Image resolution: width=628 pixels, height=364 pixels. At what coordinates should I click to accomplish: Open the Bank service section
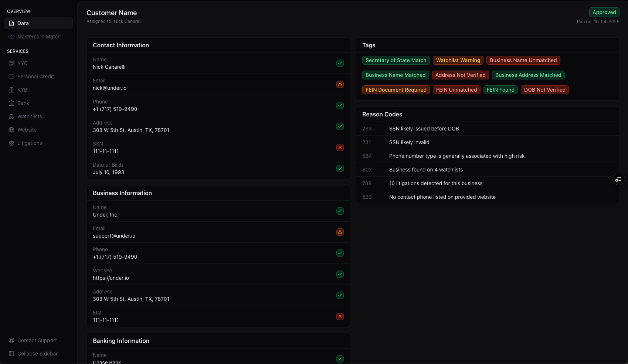pos(23,103)
